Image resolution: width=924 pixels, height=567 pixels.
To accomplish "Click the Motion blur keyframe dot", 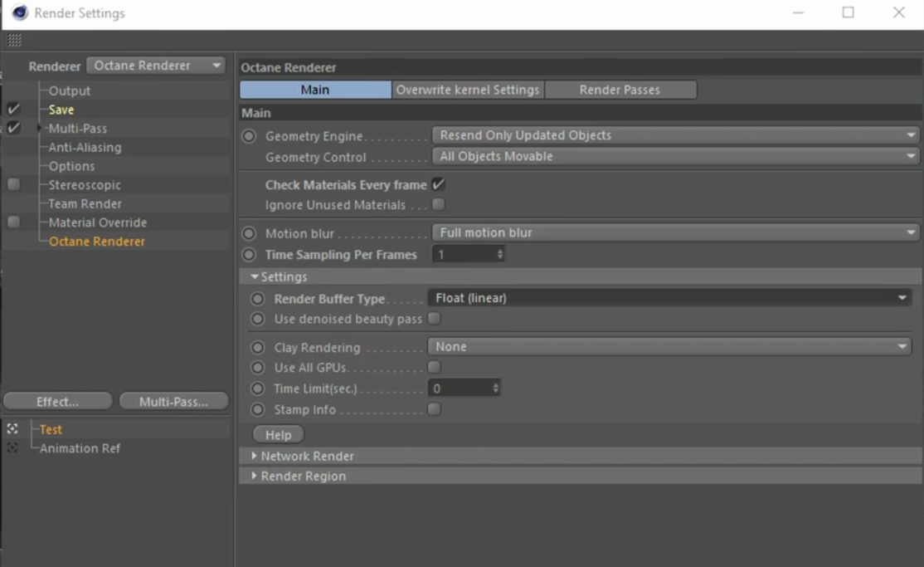I will [249, 233].
